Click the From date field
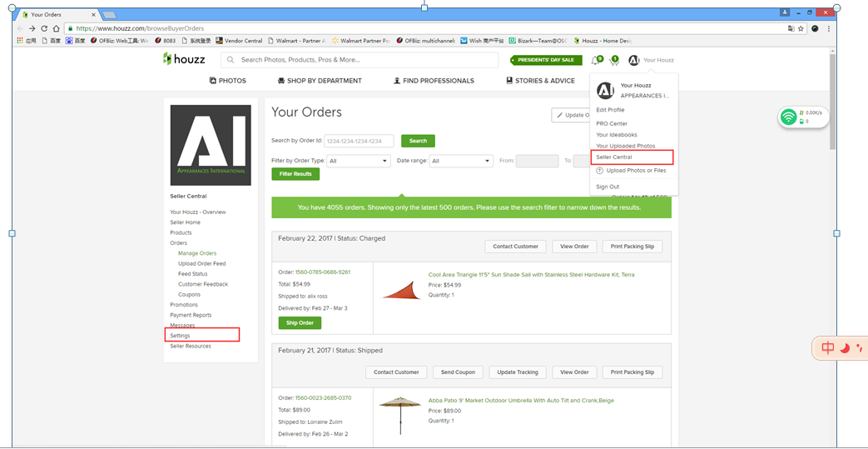 (x=537, y=161)
